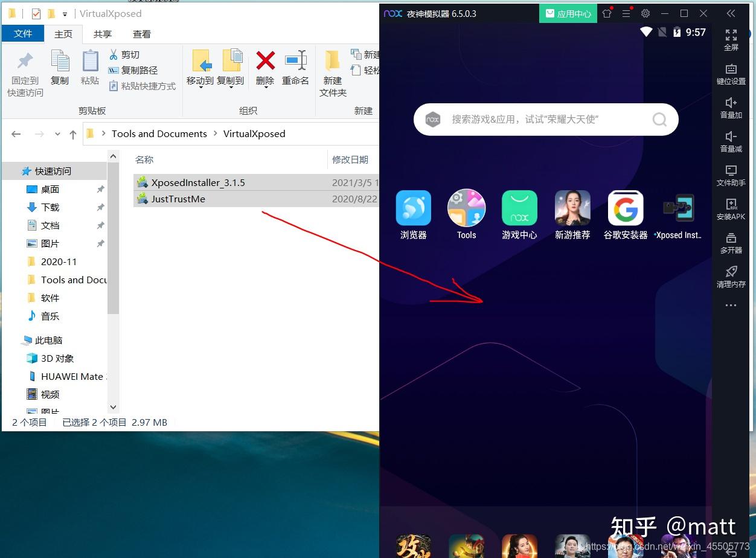Sort by 修改日期 date modified column
The image size is (756, 558).
coord(350,159)
